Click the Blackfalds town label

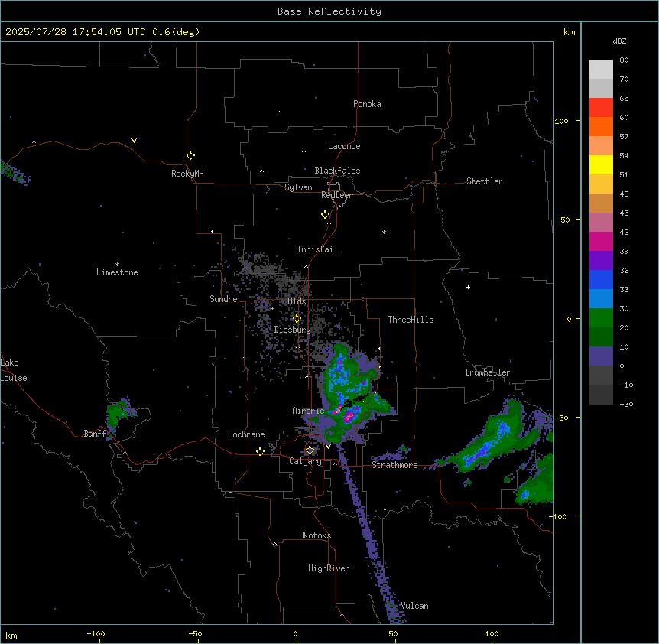(337, 171)
